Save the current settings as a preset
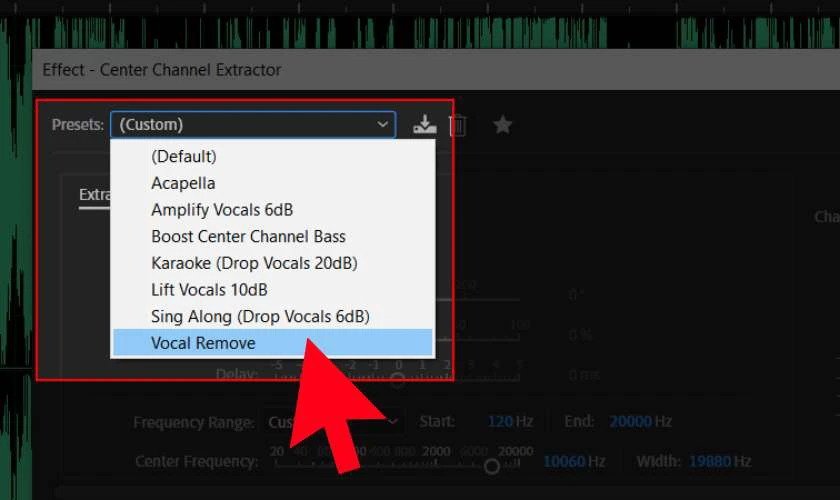The height and width of the screenshot is (500, 840). click(x=425, y=125)
